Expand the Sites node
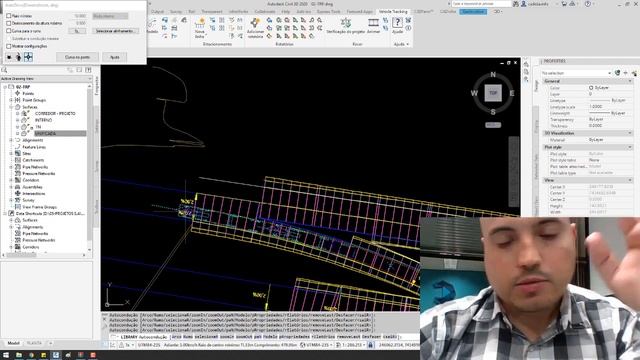The height and width of the screenshot is (360, 640). (x=11, y=153)
